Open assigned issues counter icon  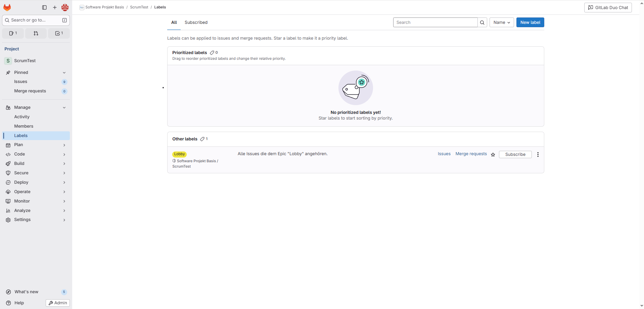coord(13,33)
